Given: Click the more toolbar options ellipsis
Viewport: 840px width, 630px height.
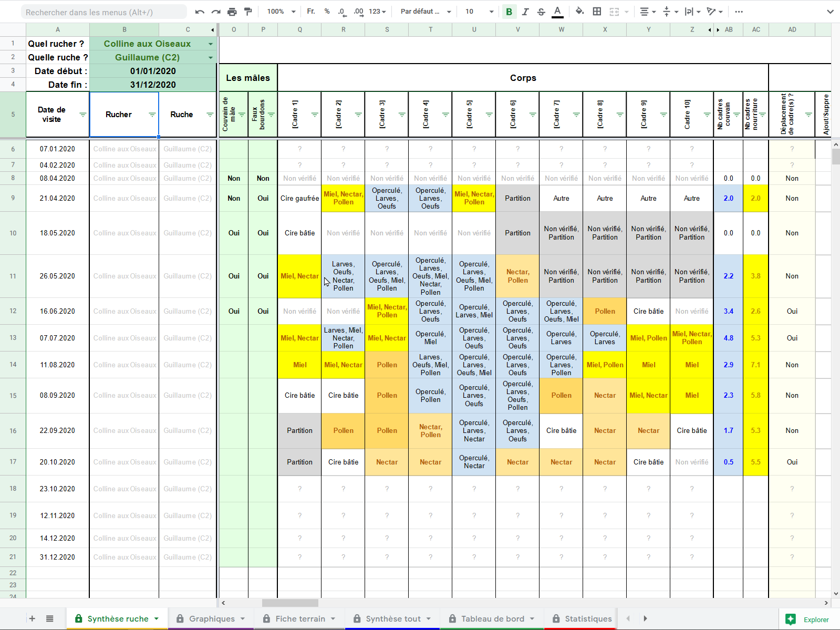Looking at the screenshot, I should tap(739, 12).
